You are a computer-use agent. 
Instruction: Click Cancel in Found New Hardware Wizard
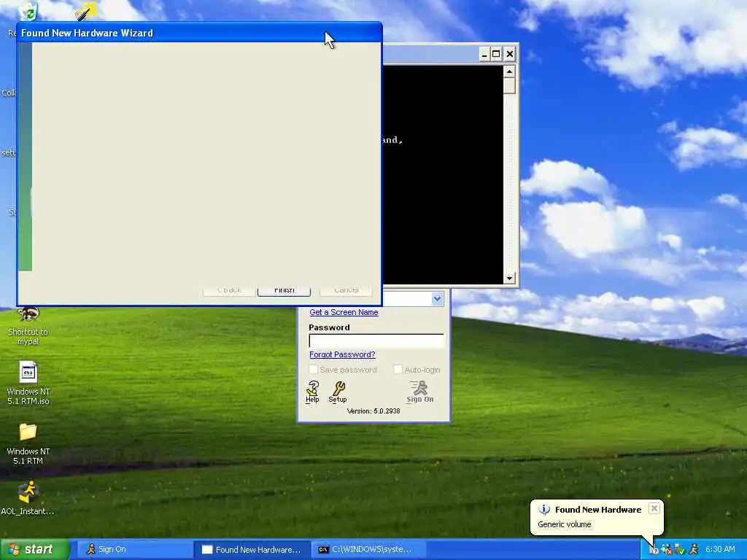(347, 290)
